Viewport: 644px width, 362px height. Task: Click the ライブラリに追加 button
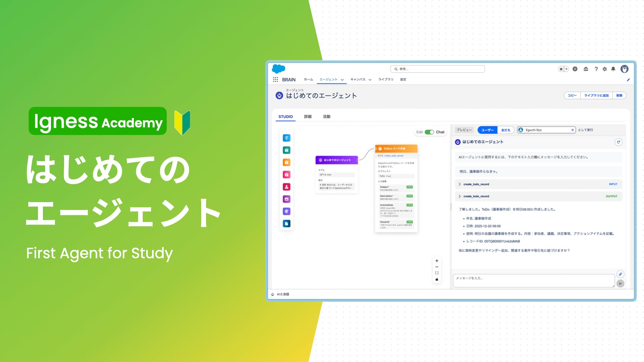pos(596,96)
